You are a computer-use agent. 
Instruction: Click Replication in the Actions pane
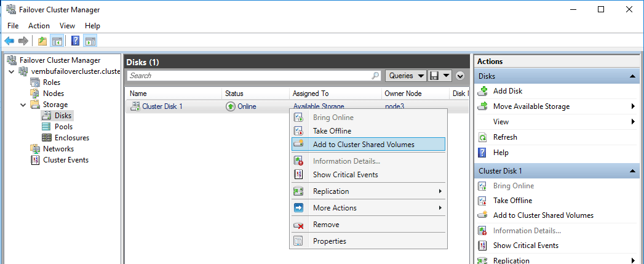(x=511, y=260)
